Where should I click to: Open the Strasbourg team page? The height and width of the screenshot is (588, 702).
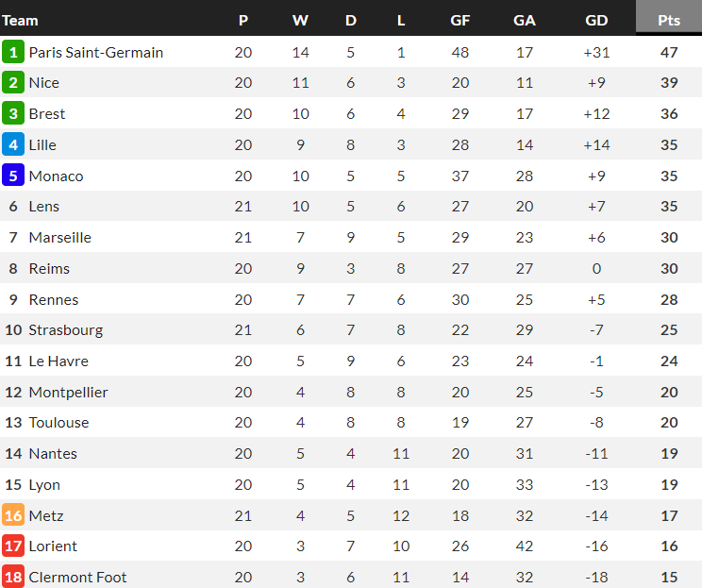66,330
